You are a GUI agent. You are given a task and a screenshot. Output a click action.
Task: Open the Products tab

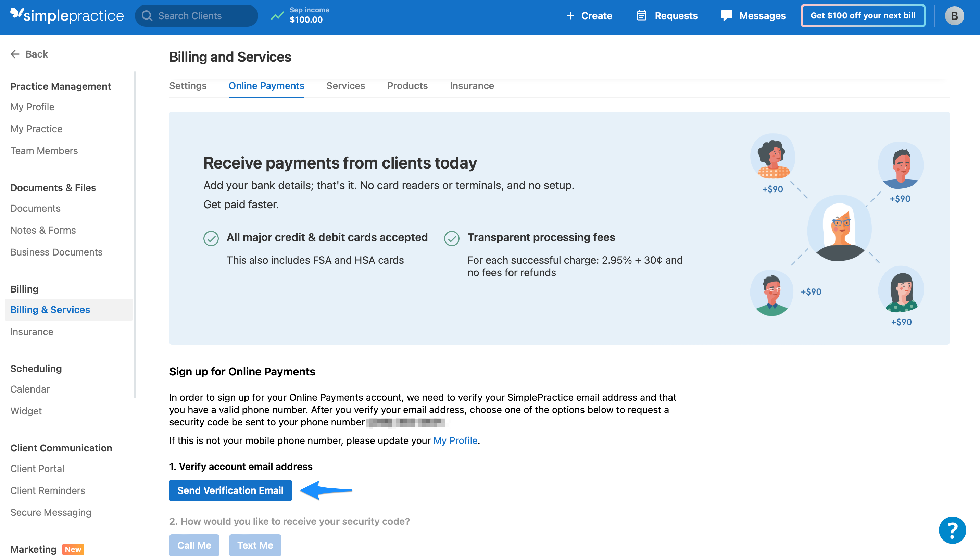pyautogui.click(x=407, y=86)
